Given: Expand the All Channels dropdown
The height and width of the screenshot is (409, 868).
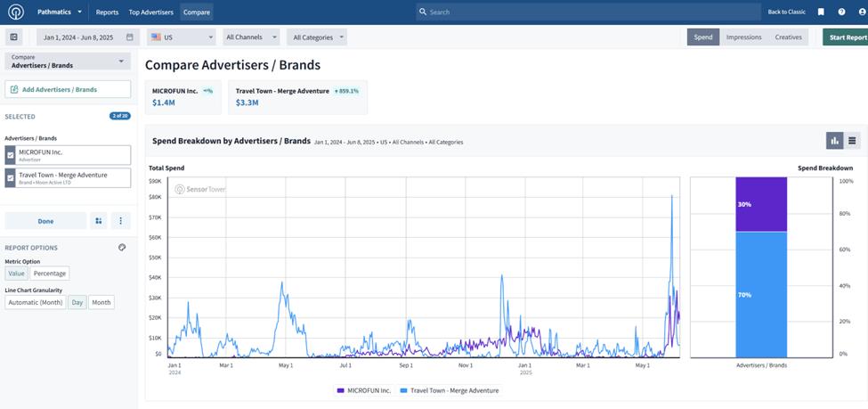Looking at the screenshot, I should (x=251, y=37).
